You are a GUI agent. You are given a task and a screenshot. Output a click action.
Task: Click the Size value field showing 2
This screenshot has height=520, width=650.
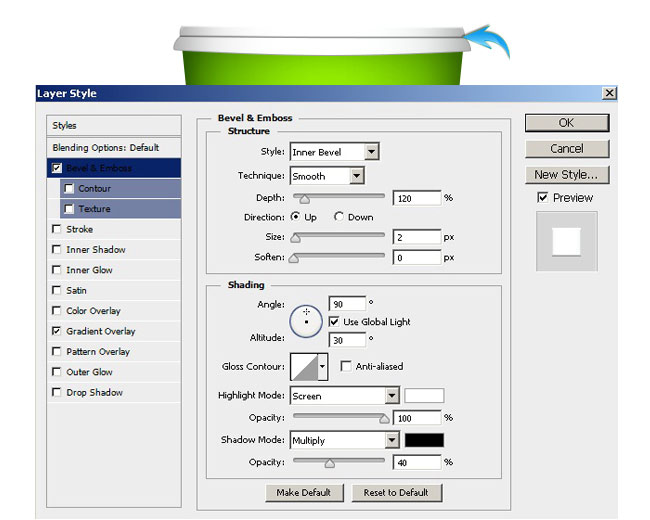(417, 237)
